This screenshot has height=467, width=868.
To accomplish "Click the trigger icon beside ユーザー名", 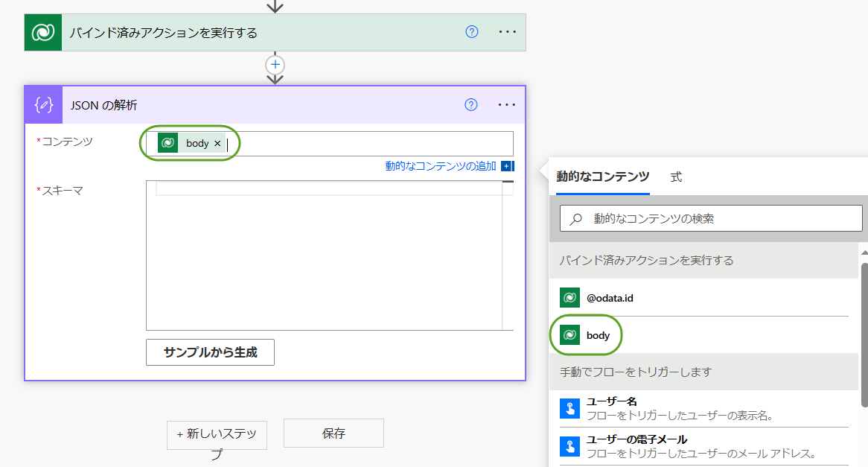I will click(569, 409).
